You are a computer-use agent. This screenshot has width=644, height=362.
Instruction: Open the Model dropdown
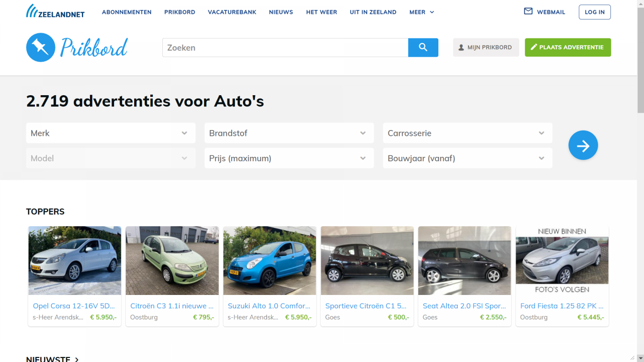click(111, 158)
